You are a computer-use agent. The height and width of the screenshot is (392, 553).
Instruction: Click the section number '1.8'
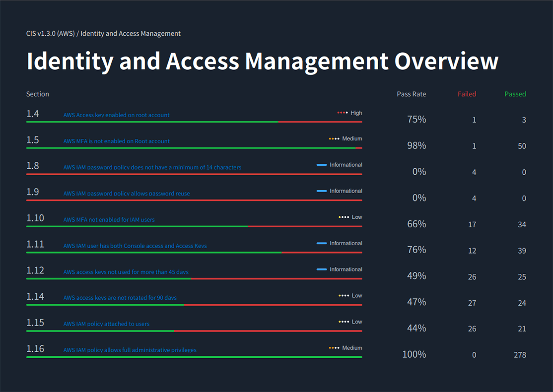(32, 166)
